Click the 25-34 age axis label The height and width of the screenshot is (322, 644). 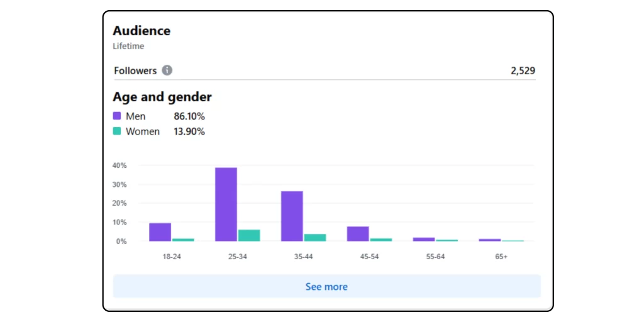click(237, 257)
